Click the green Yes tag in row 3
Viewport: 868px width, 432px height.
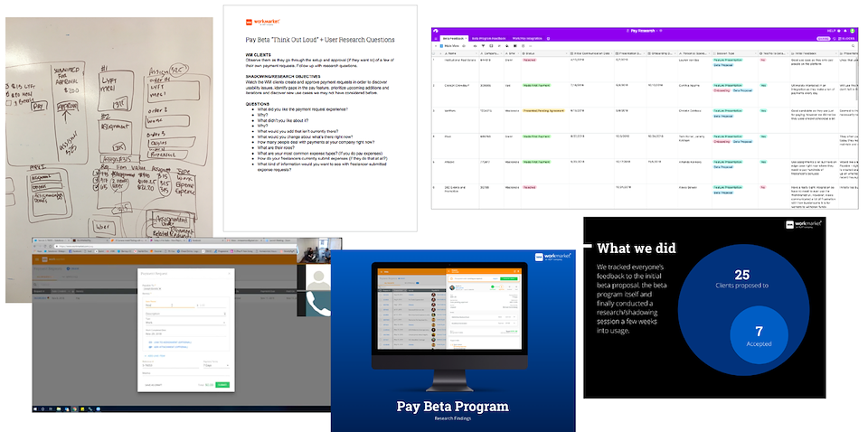click(763, 110)
